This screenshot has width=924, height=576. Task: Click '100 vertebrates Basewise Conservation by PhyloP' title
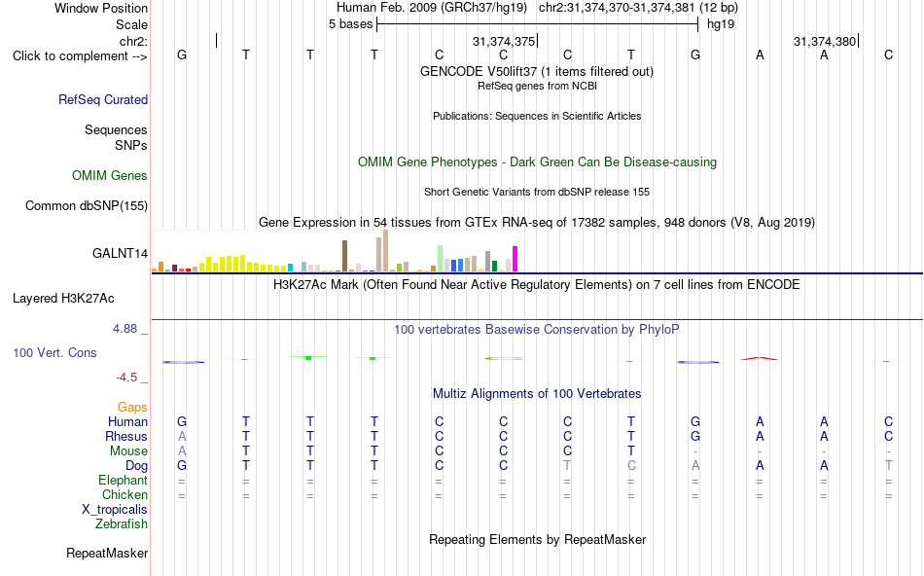pyautogui.click(x=537, y=330)
